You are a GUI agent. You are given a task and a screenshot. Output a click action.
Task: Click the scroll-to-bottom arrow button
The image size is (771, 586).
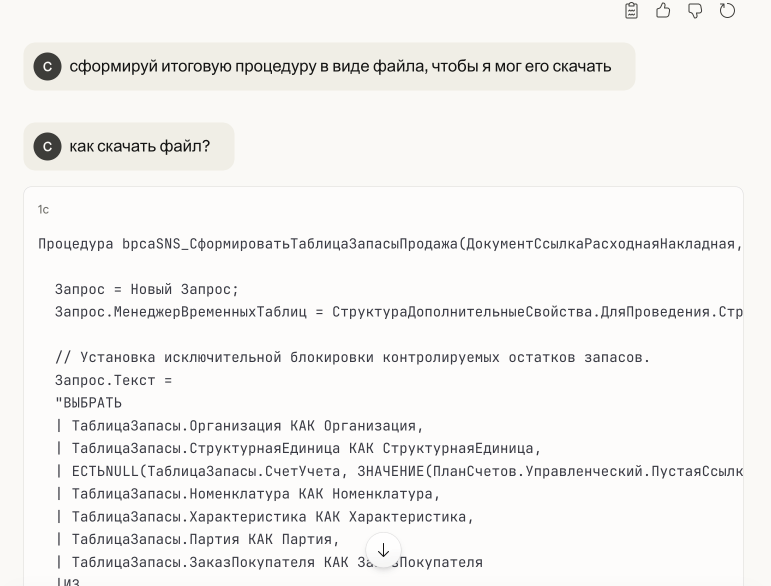[x=383, y=550]
